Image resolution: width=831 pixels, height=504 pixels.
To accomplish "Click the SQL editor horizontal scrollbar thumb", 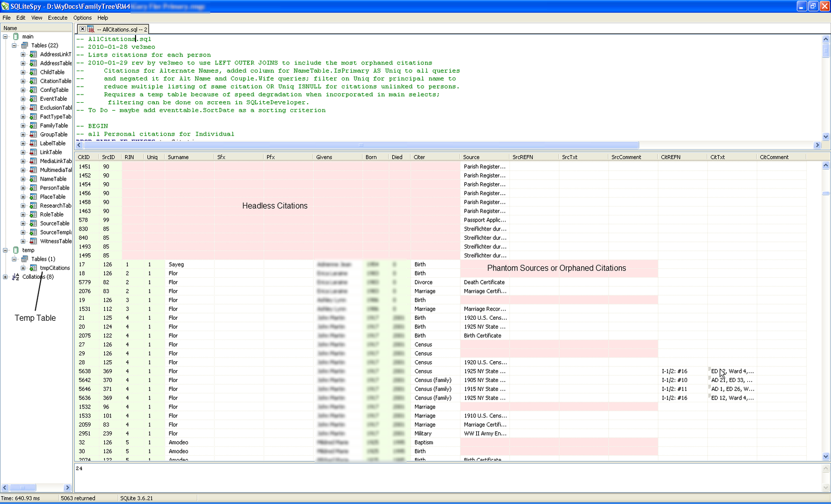I will pyautogui.click(x=361, y=145).
